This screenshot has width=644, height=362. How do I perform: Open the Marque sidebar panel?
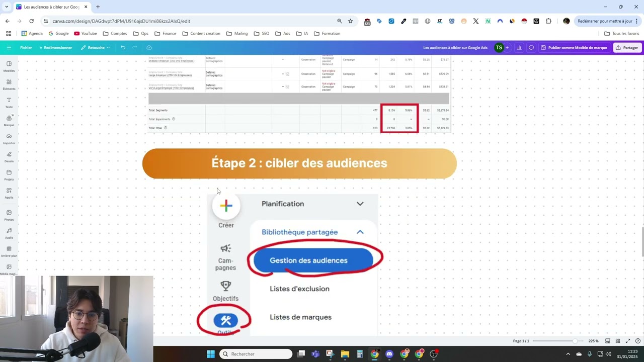click(x=9, y=121)
